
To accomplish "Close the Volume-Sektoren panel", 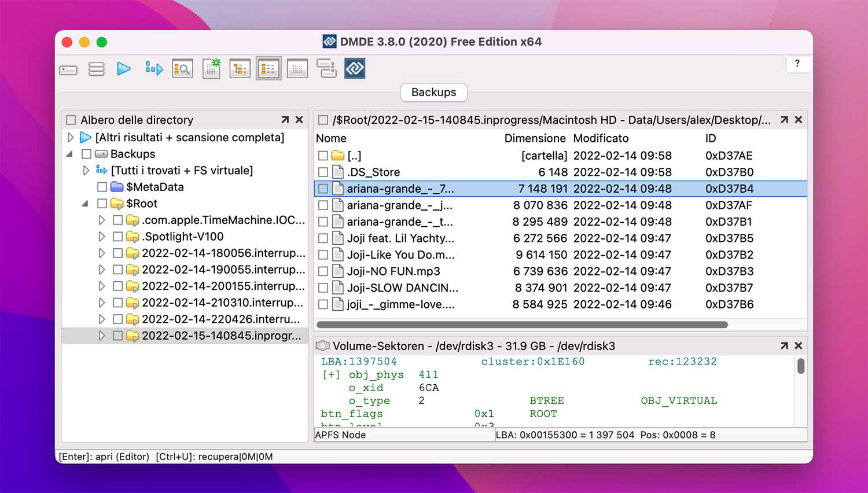I will 799,345.
